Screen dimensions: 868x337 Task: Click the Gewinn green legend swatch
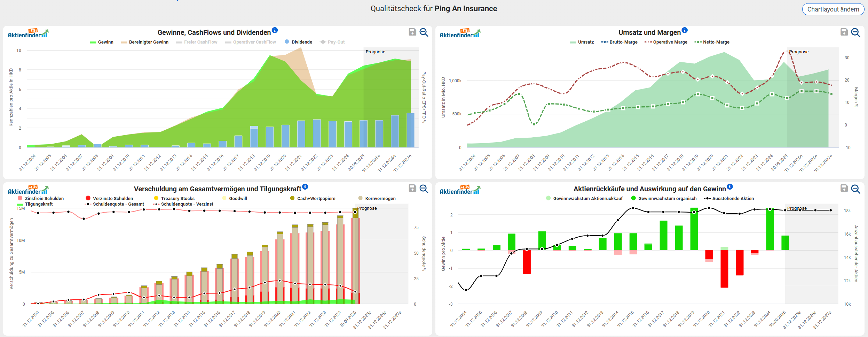(x=93, y=42)
